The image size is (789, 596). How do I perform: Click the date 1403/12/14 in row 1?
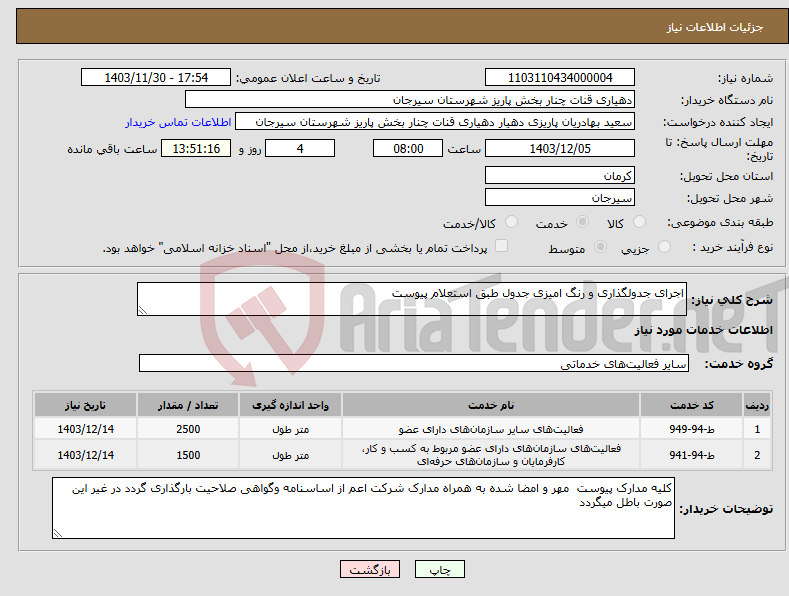click(86, 429)
